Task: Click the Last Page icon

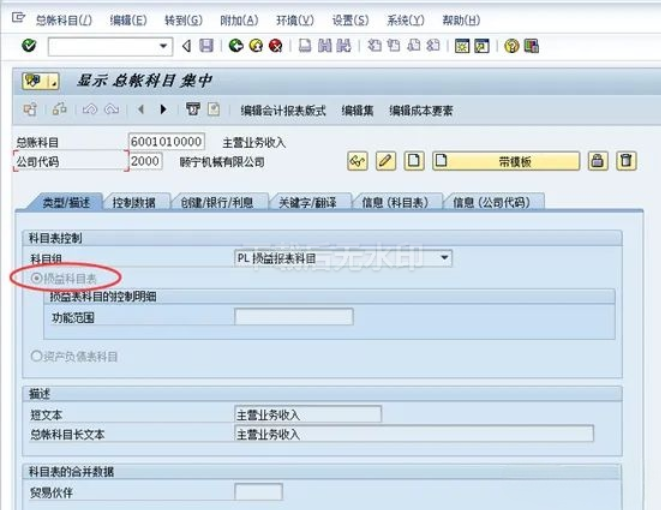Action: (x=433, y=46)
